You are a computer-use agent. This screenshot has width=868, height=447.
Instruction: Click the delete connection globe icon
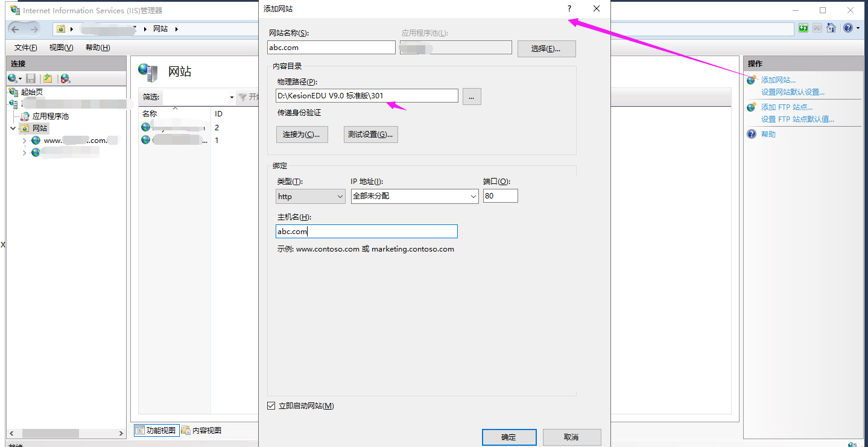pyautogui.click(x=65, y=78)
